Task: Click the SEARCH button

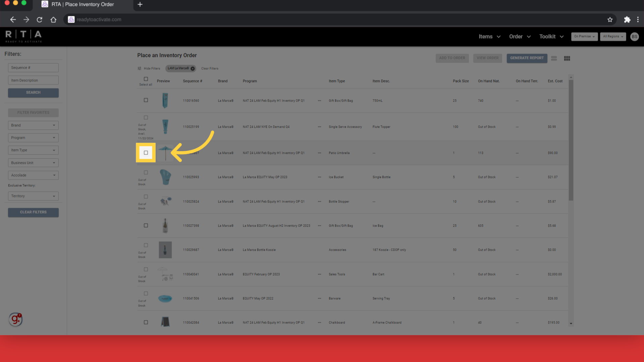Action: click(x=33, y=93)
